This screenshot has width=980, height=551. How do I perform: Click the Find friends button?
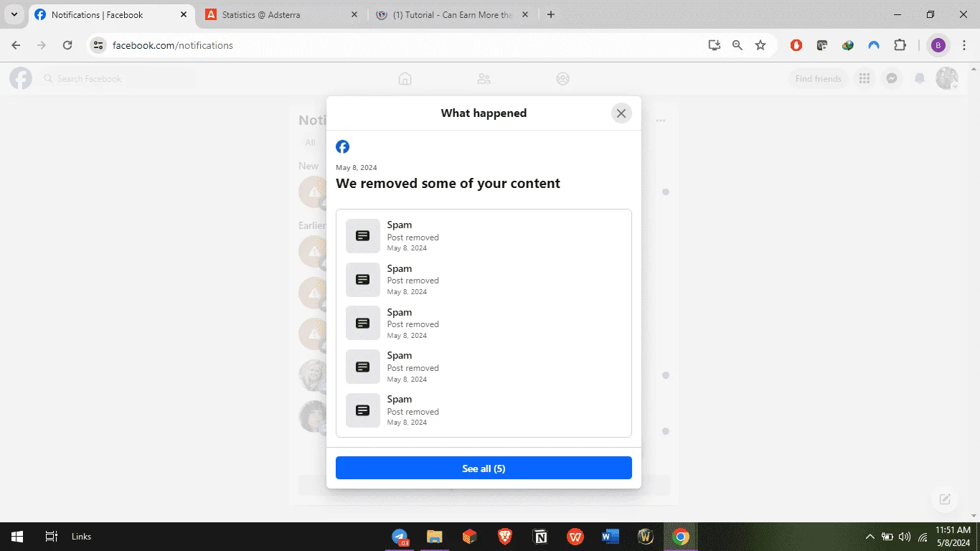818,79
